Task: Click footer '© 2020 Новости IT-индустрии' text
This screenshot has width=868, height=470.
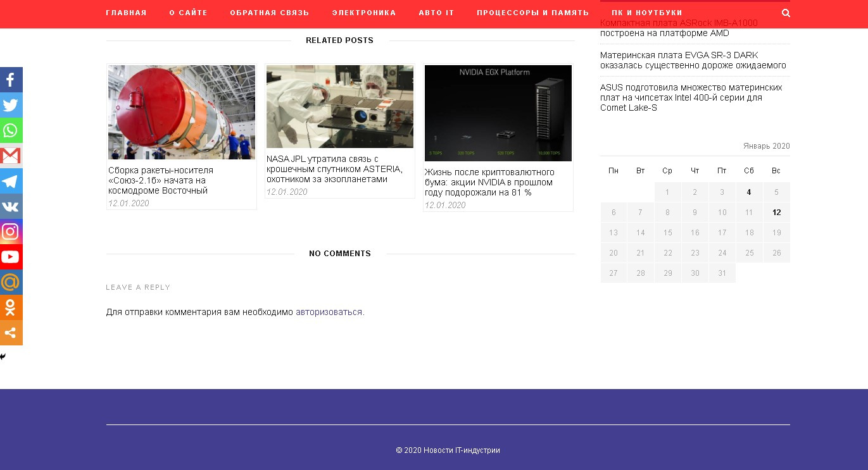Action: pos(448,450)
